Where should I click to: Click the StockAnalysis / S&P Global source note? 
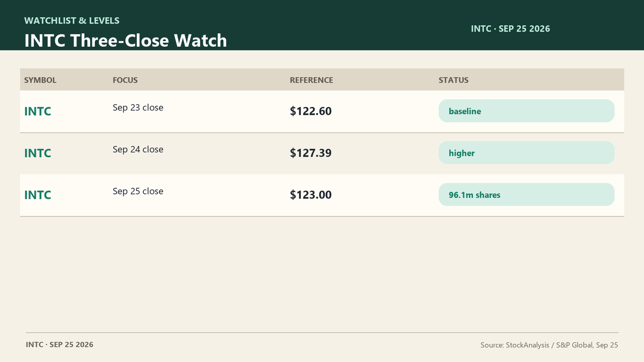click(549, 345)
